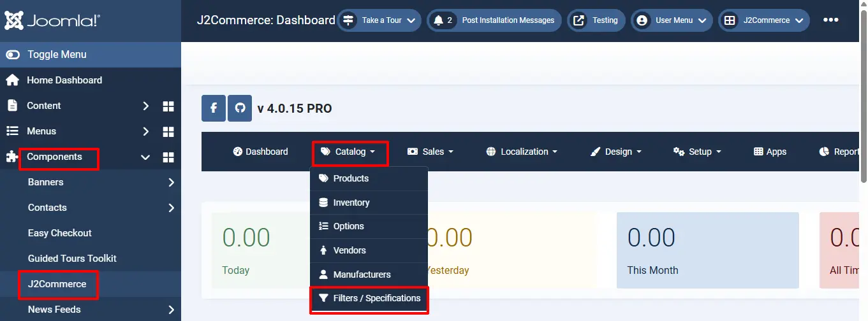The width and height of the screenshot is (868, 321).
Task: Open the Sales menu
Action: click(x=430, y=152)
